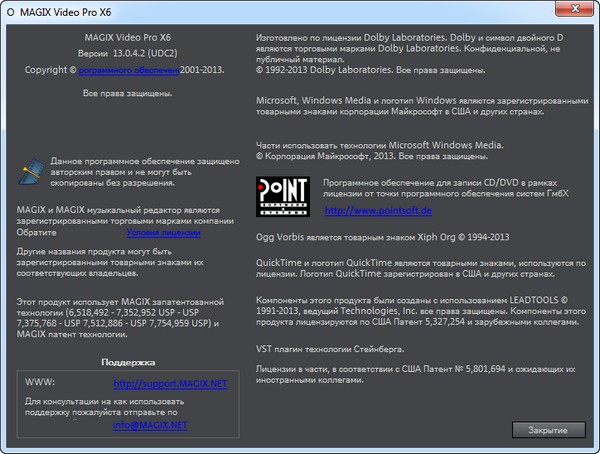This screenshot has height=454, width=600.
Task: Click the Ogg Vorbis trademark line
Action: (382, 237)
